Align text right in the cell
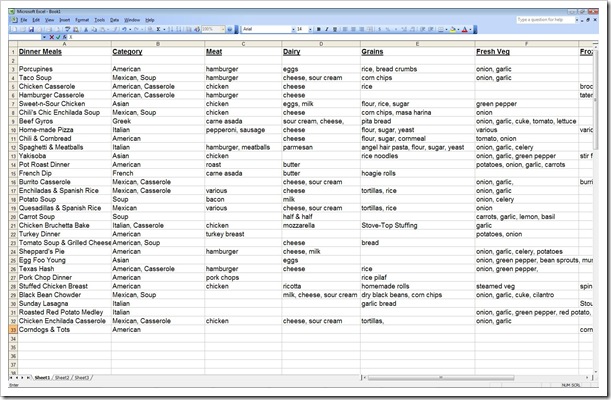 pyautogui.click(x=361, y=29)
